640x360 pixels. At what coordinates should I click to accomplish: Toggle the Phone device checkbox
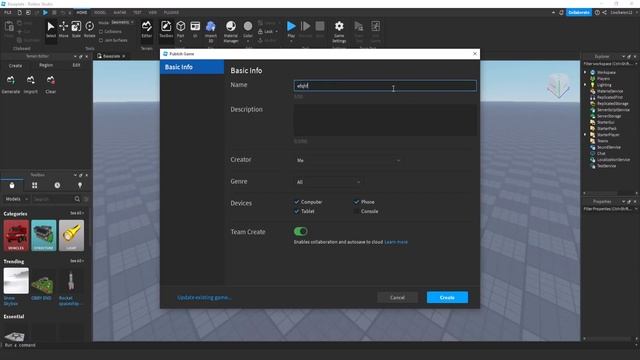(356, 202)
